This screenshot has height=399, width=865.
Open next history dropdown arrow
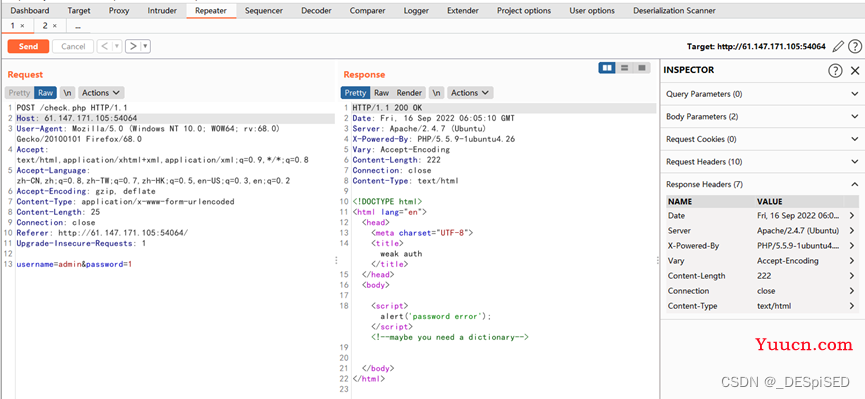(146, 46)
